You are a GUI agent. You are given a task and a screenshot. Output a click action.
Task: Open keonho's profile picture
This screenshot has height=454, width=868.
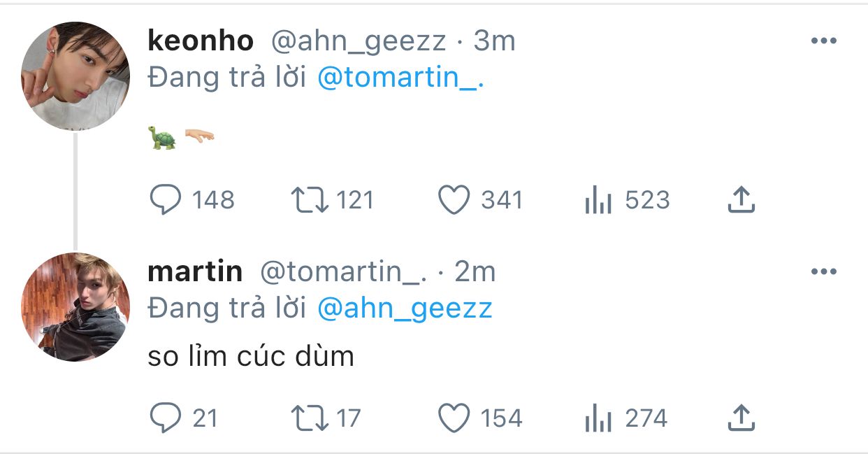click(x=75, y=76)
